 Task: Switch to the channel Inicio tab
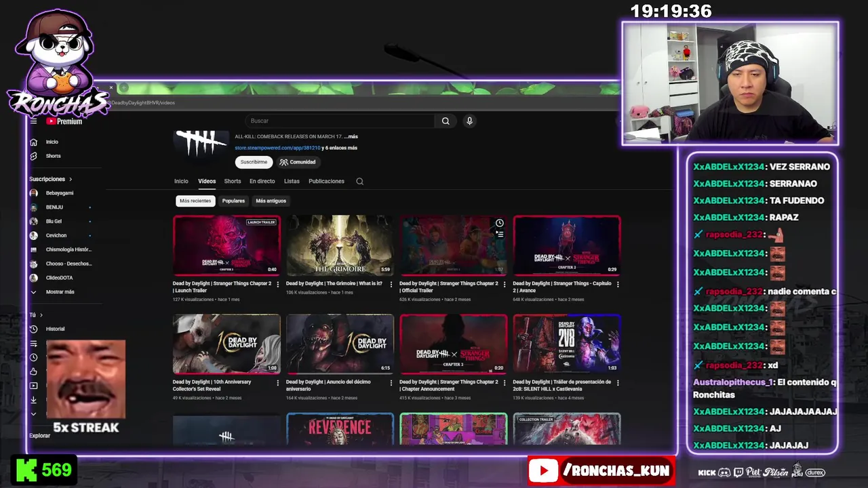click(181, 181)
